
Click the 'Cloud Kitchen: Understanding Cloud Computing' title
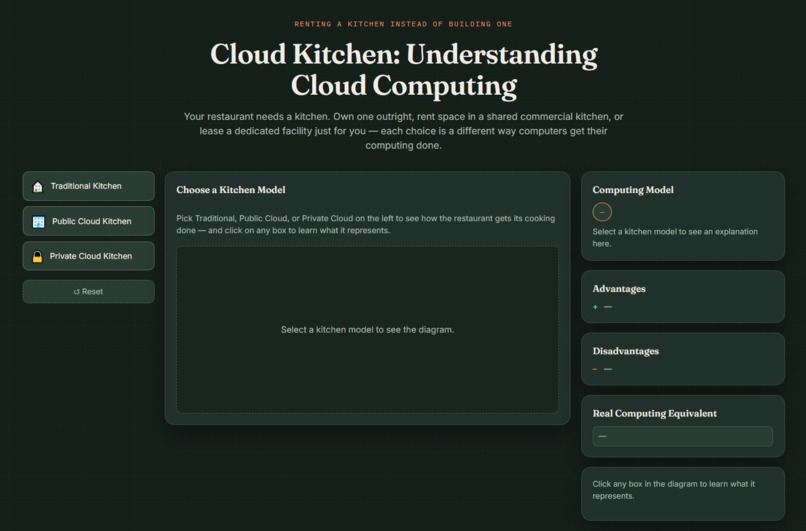pos(404,70)
